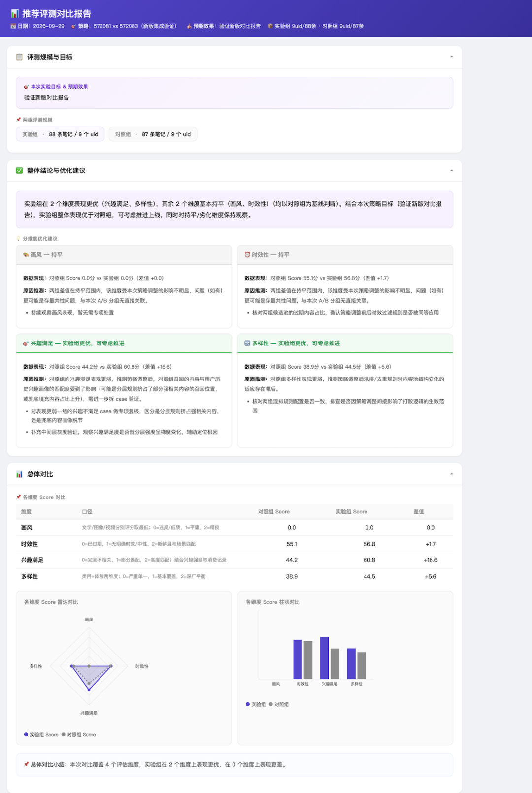This screenshot has width=532, height=793.
Task: Collapse the 评测规模与目标 section with its chevron
Action: point(452,57)
